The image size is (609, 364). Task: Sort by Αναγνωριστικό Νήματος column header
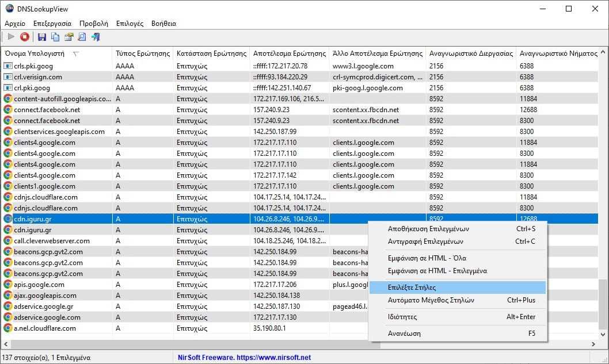558,53
